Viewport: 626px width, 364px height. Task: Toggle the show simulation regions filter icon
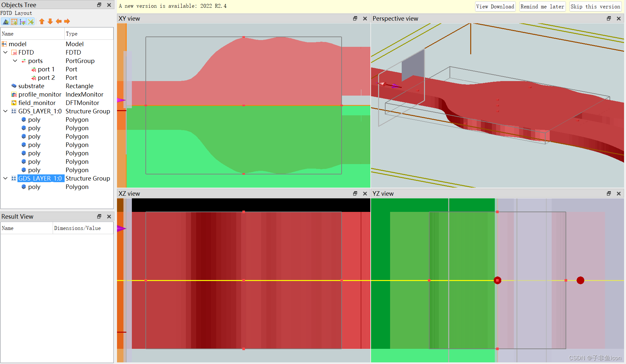point(14,22)
